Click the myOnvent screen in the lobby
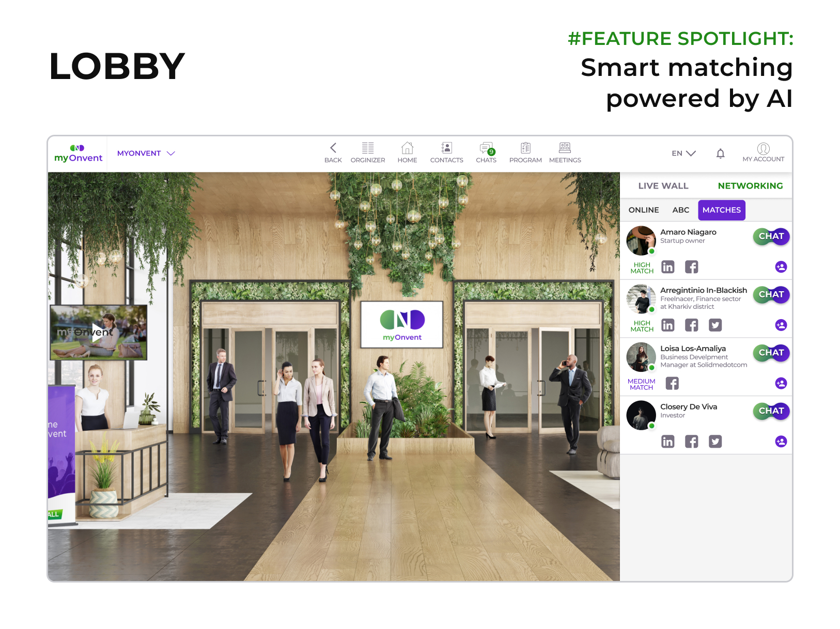840x629 pixels. [x=402, y=324]
